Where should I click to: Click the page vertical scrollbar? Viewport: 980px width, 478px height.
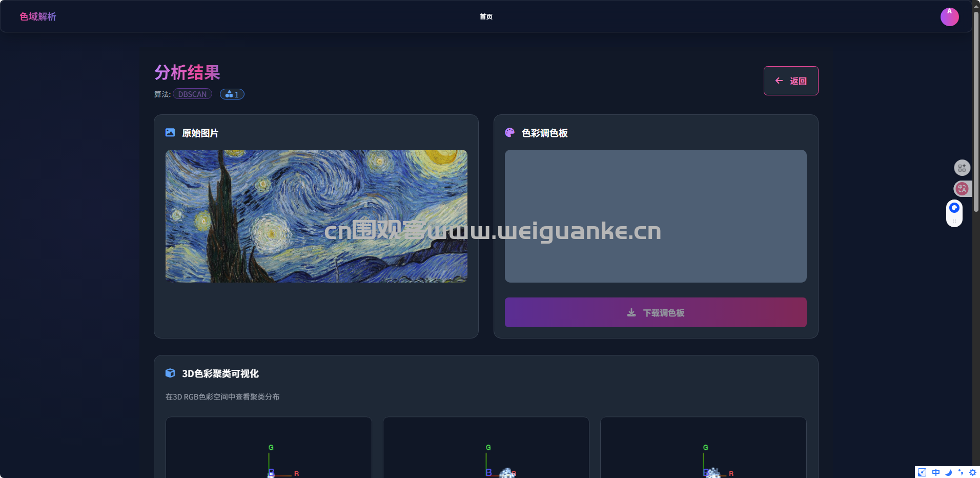(x=976, y=112)
